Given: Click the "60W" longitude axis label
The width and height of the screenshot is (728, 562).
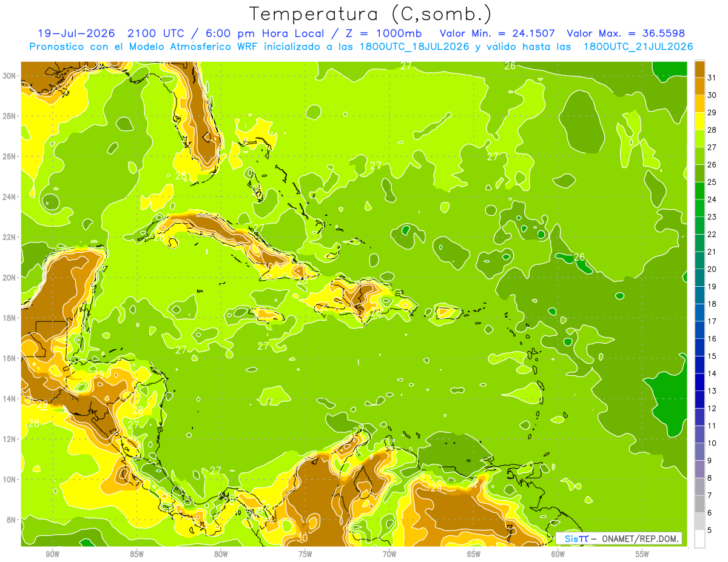Looking at the screenshot, I should tap(558, 554).
